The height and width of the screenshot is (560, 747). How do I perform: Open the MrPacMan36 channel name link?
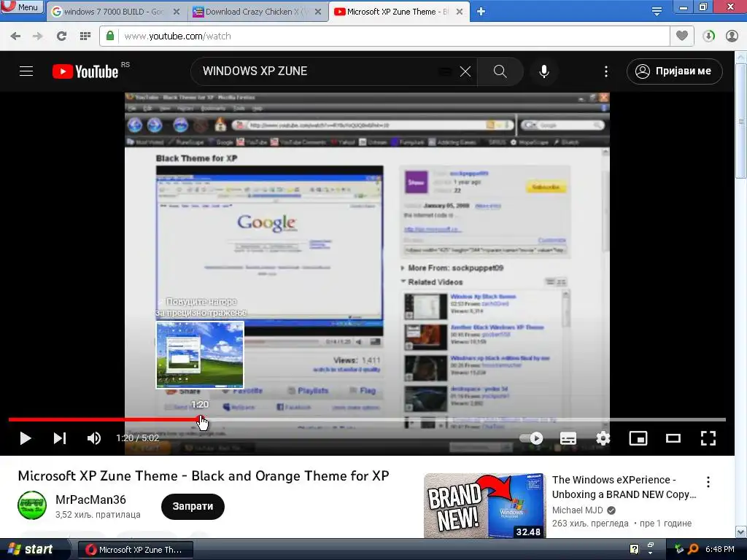point(90,499)
